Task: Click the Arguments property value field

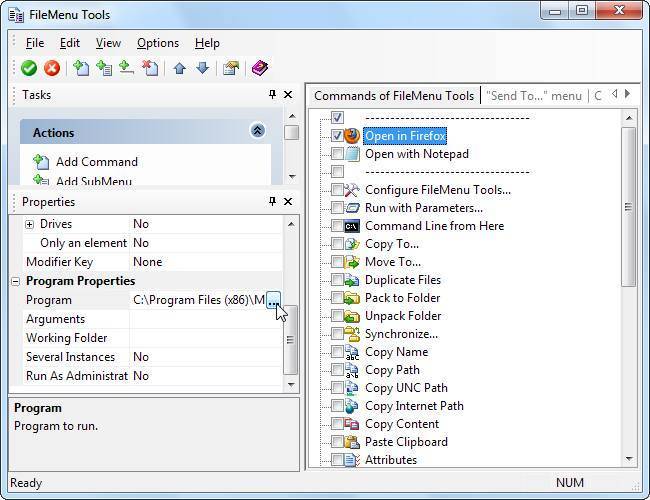Action: pyautogui.click(x=206, y=319)
